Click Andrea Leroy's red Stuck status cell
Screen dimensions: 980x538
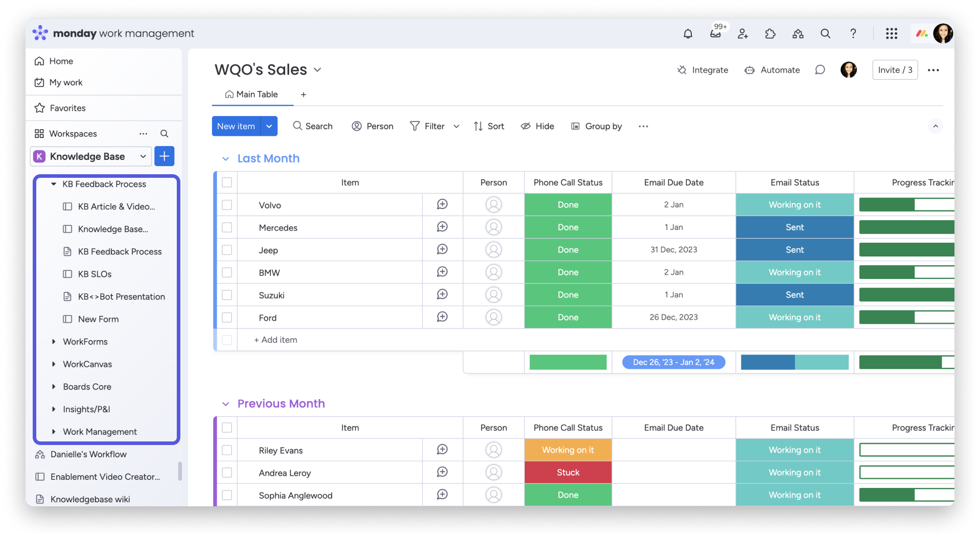568,473
